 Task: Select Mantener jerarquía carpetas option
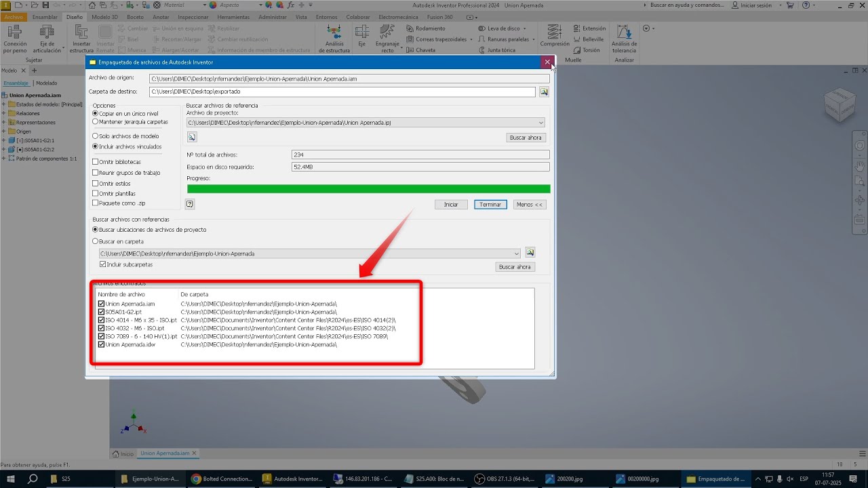tap(130, 122)
